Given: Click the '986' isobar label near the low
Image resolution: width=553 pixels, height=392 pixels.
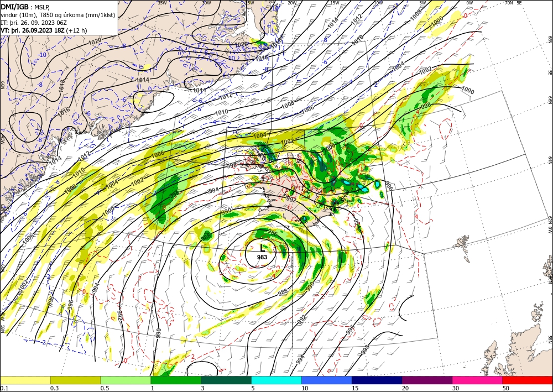Looking at the screenshot, I should point(273,232).
